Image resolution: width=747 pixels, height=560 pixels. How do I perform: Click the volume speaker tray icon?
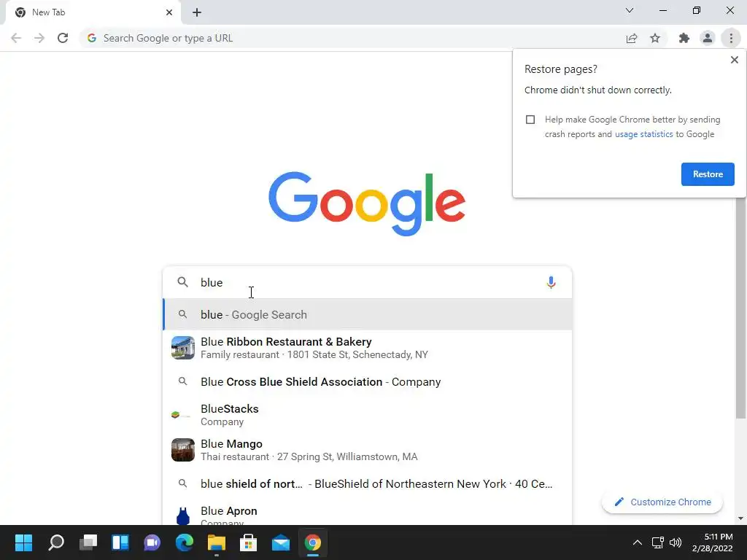(675, 542)
